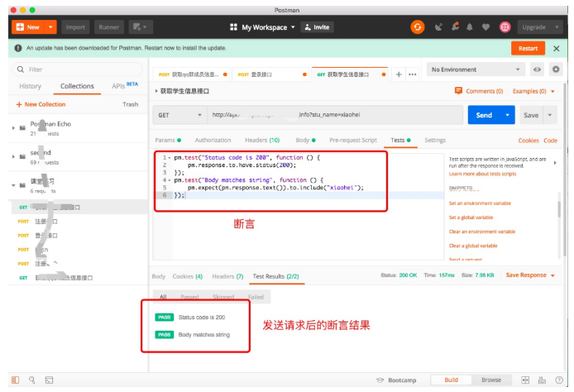Open the Upgrade dropdown arrow
Viewport: 574px width, 392px height.
(557, 27)
